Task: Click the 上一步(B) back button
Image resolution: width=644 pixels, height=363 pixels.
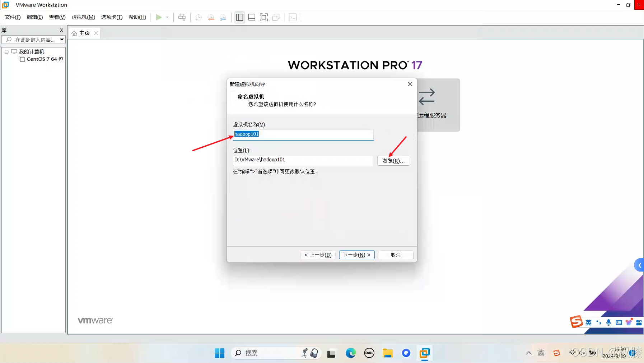Action: tap(318, 255)
